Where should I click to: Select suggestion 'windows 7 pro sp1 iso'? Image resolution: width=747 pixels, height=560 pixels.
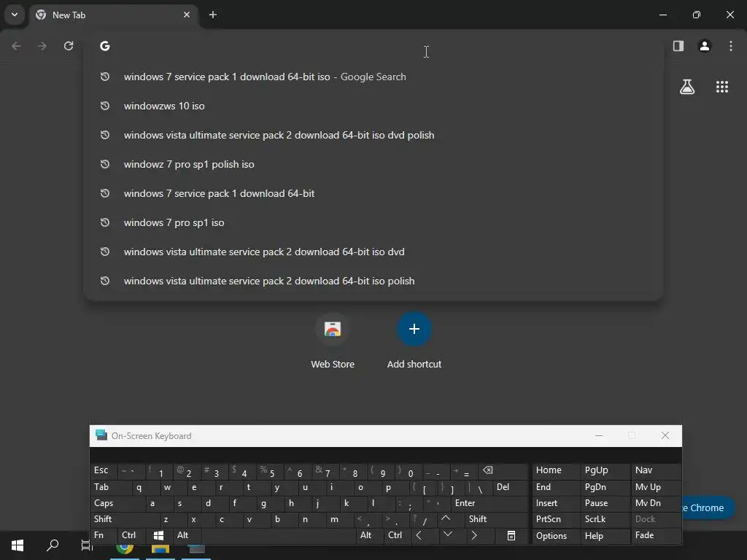(373, 222)
